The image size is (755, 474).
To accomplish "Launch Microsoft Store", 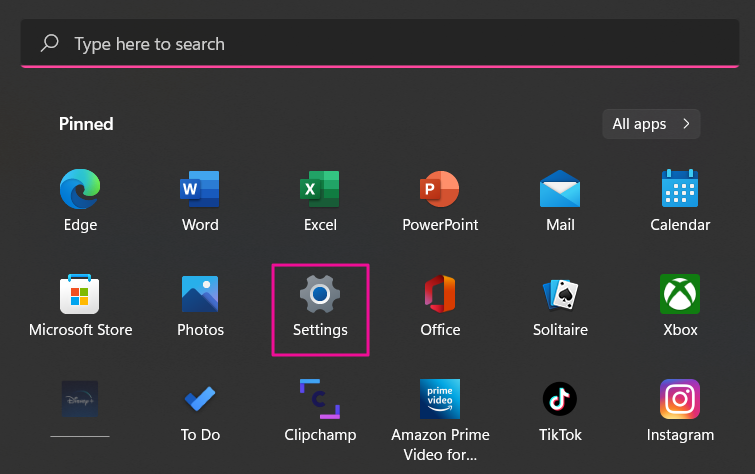I will [x=80, y=295].
